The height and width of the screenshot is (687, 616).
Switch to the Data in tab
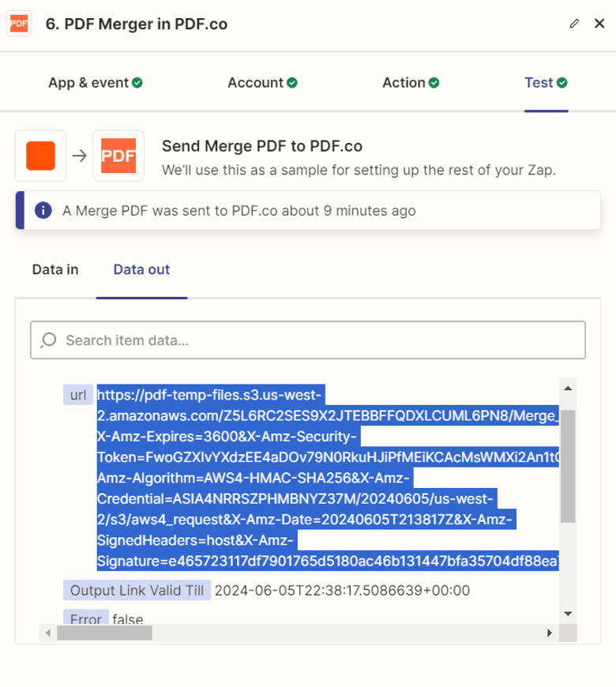(55, 270)
